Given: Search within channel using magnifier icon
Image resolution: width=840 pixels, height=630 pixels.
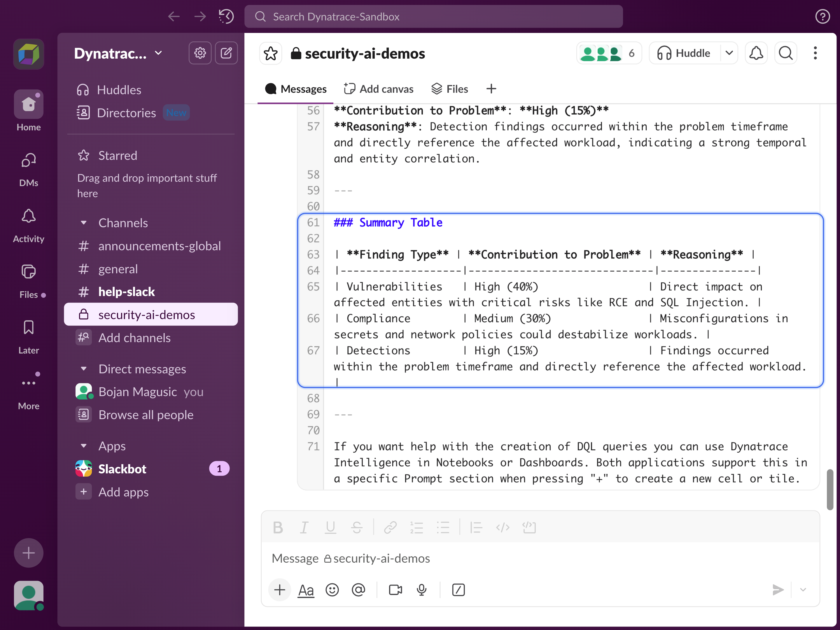Looking at the screenshot, I should pos(785,53).
